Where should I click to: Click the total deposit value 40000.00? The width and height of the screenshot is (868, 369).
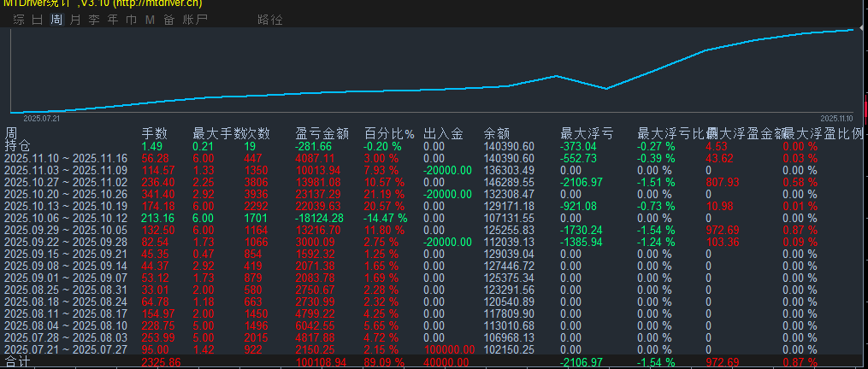[446, 362]
